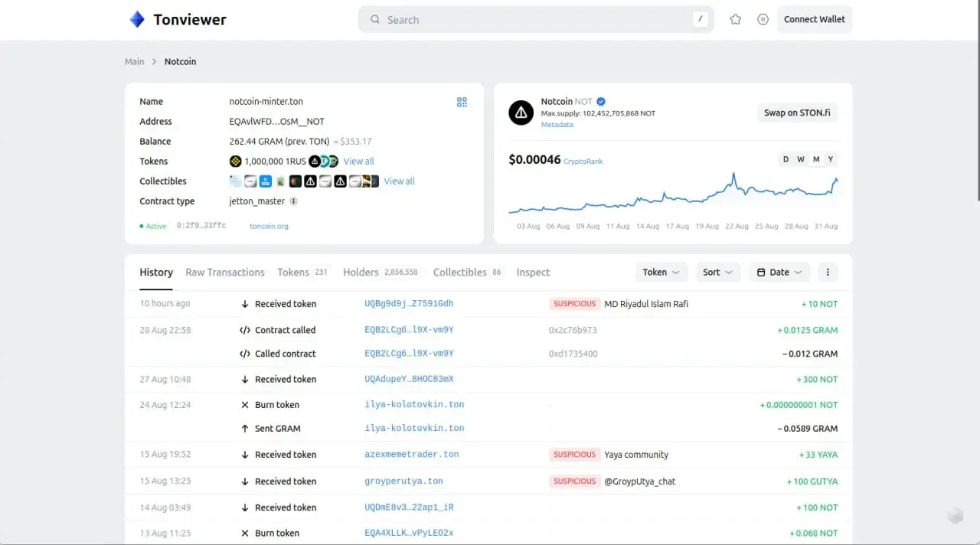
Task: Click the Notcoin triangle logo
Action: pyautogui.click(x=521, y=113)
